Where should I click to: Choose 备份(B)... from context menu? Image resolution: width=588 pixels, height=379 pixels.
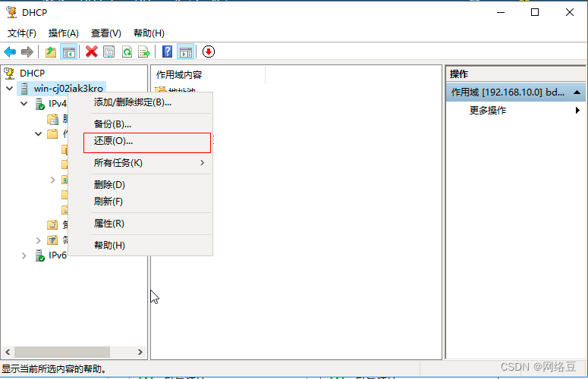tap(140, 124)
